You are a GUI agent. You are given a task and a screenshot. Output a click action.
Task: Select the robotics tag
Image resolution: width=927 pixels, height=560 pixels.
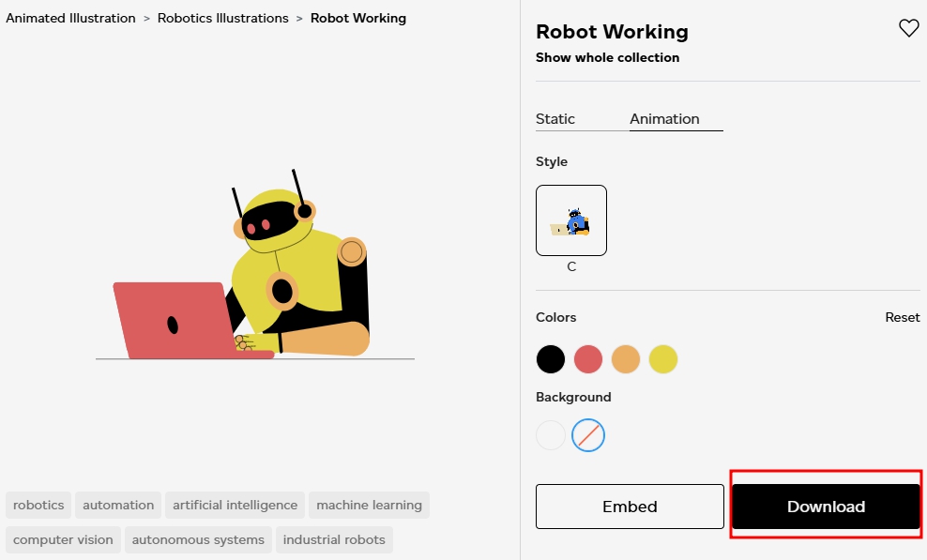[38, 505]
